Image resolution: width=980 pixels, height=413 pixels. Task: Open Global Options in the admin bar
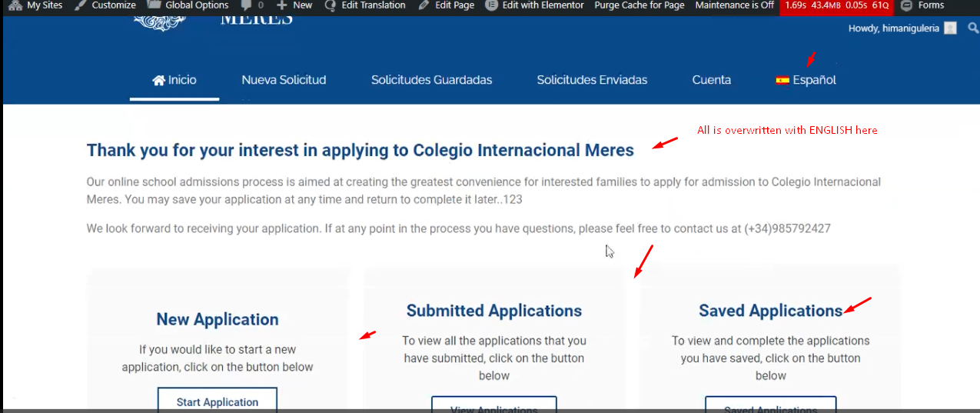[x=188, y=5]
